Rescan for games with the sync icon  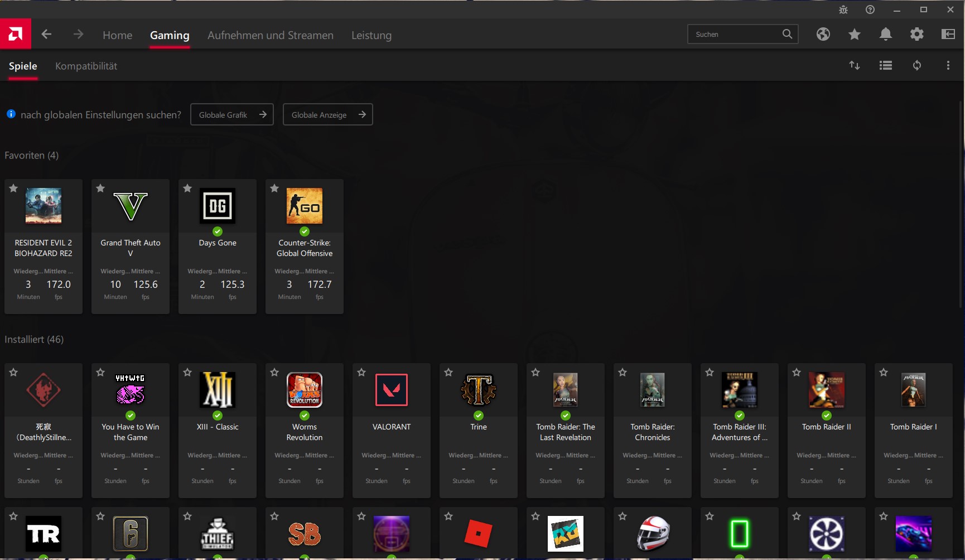coord(918,65)
